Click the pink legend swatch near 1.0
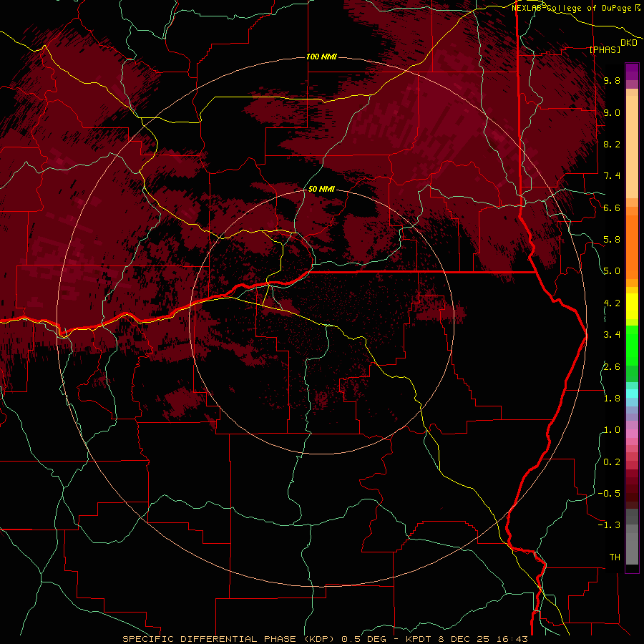The height and width of the screenshot is (644, 644). (632, 434)
